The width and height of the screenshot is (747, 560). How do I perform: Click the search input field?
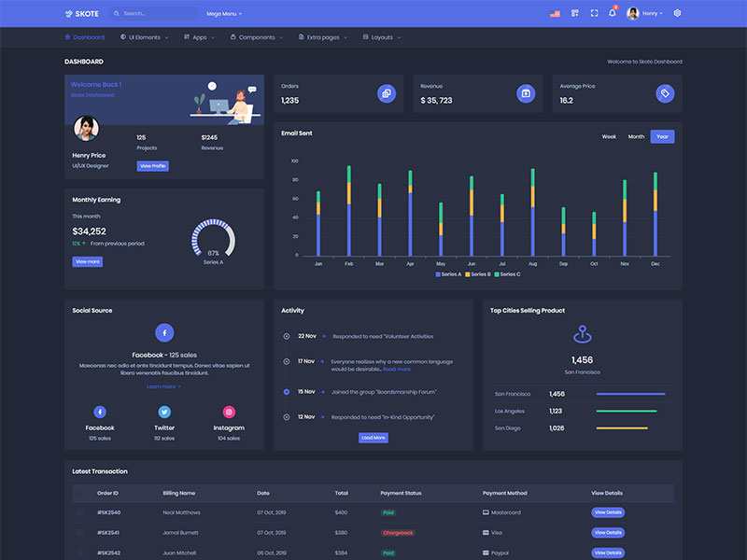[x=154, y=14]
